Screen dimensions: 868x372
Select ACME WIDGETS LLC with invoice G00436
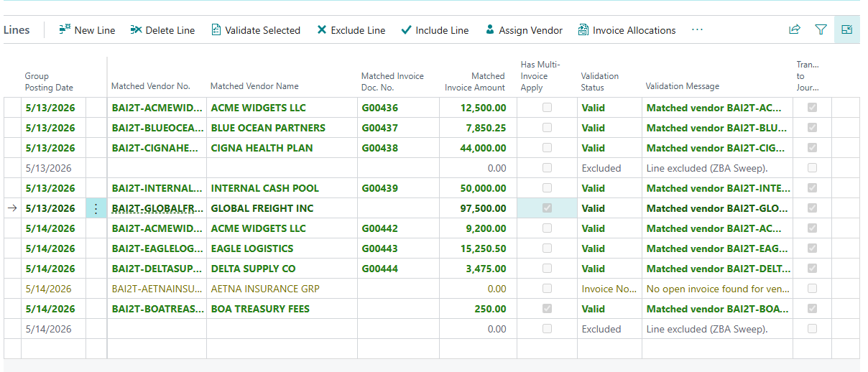pyautogui.click(x=282, y=108)
